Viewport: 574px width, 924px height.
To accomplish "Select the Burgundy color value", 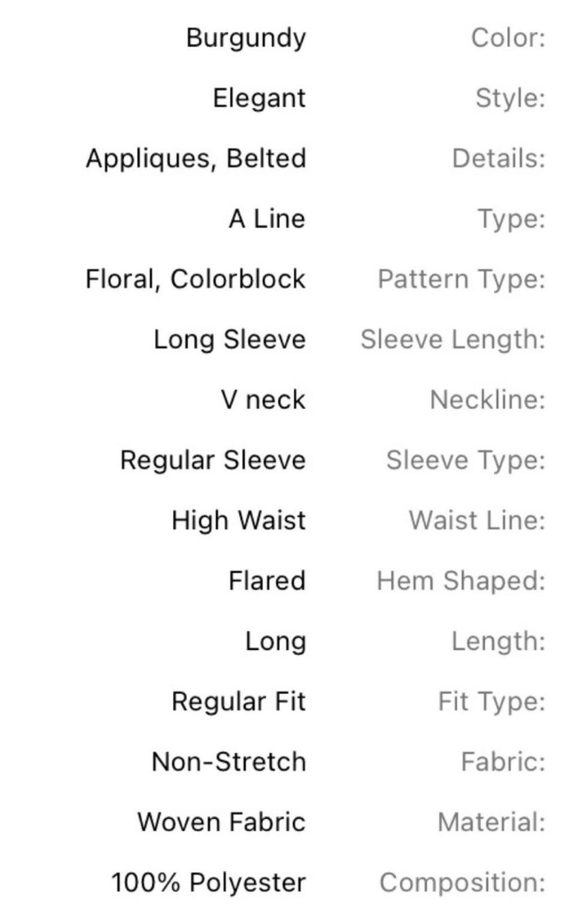I will pos(246,38).
